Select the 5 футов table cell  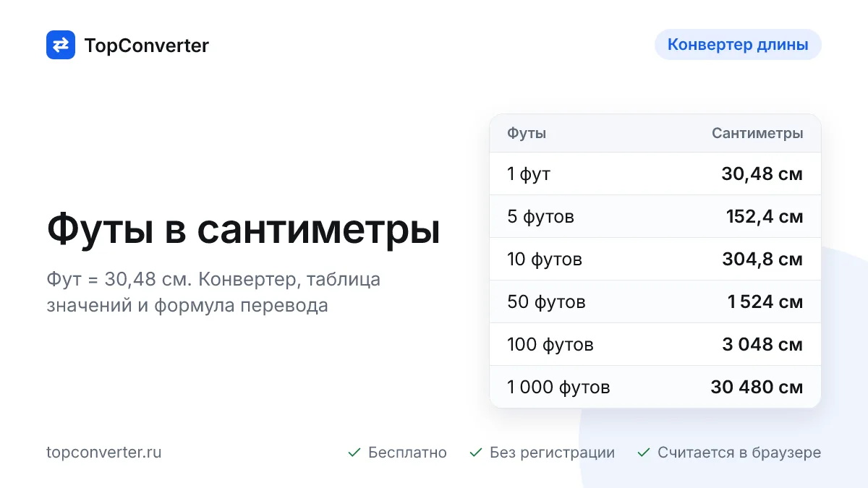tap(540, 217)
